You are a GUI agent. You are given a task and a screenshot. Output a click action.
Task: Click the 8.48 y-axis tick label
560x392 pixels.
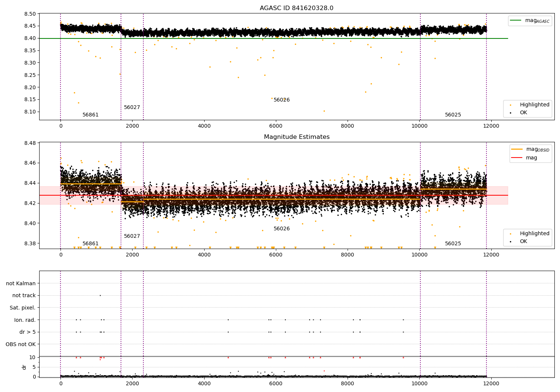pyautogui.click(x=30, y=143)
